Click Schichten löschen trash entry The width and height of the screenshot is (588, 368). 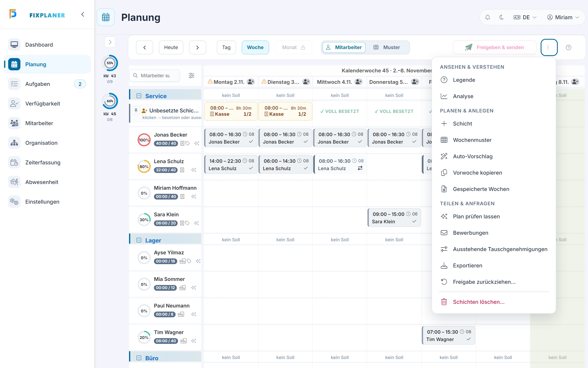click(494, 302)
